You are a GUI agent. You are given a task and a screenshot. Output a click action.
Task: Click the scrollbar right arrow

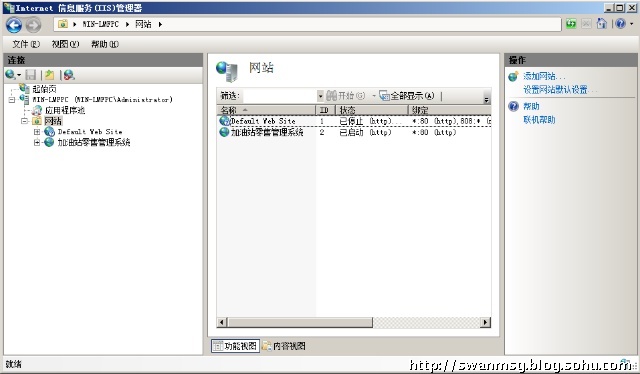tap(485, 322)
